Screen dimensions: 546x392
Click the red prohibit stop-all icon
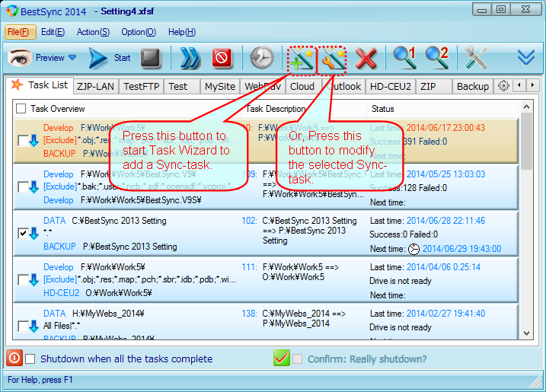click(222, 58)
